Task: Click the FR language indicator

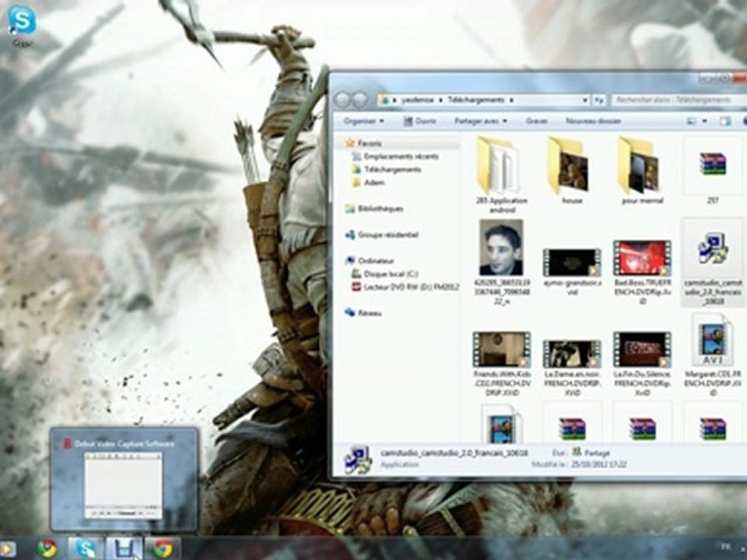Action: point(726,547)
